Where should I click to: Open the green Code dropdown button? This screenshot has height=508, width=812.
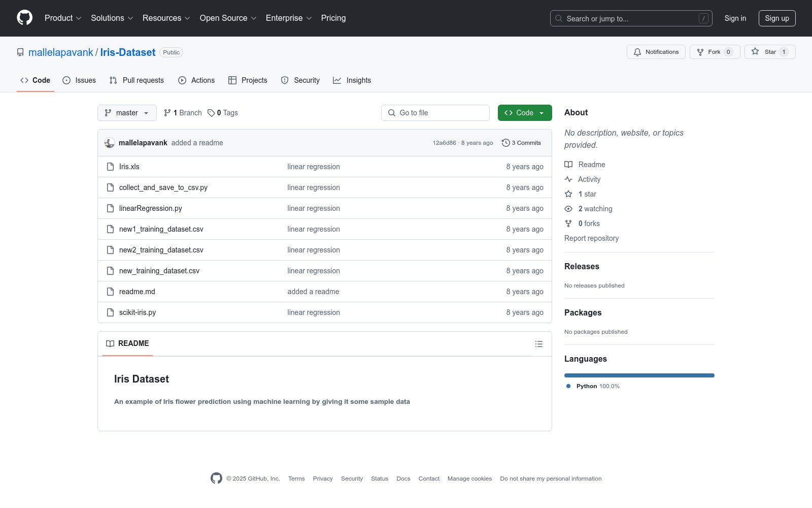click(x=525, y=113)
